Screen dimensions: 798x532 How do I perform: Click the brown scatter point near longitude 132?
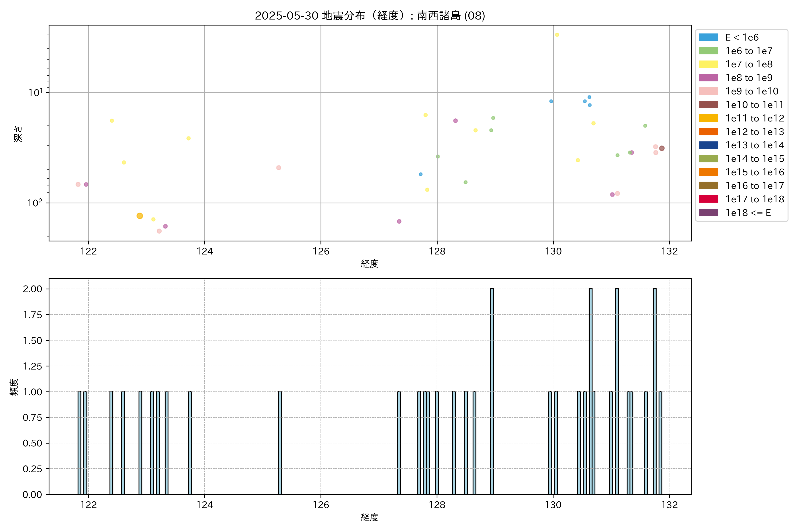click(662, 148)
